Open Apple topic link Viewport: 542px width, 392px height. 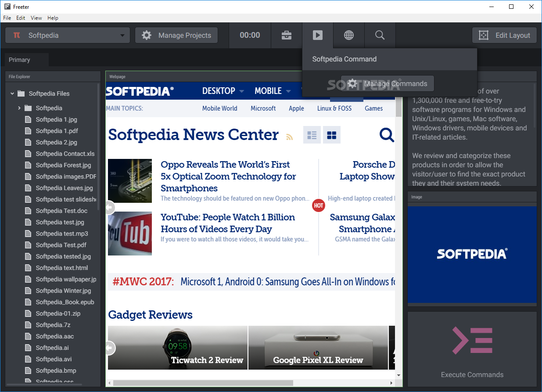coord(296,108)
